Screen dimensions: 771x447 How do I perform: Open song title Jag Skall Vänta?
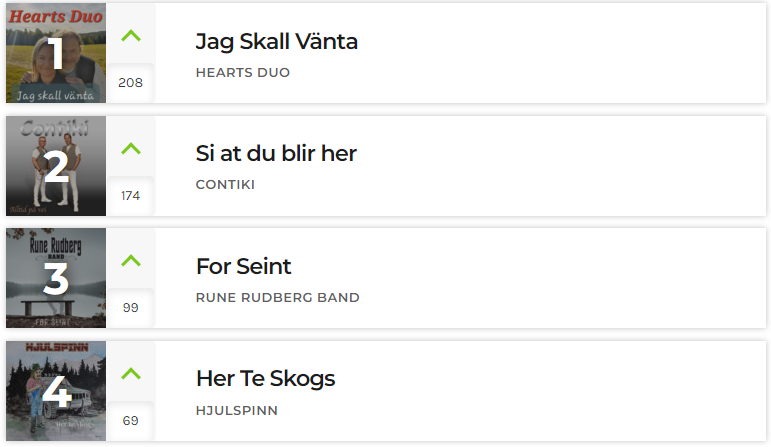(x=276, y=42)
